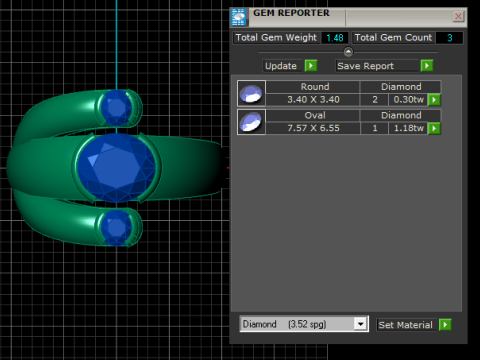Click the 7.57 X 6.55 size cell

coord(313,128)
